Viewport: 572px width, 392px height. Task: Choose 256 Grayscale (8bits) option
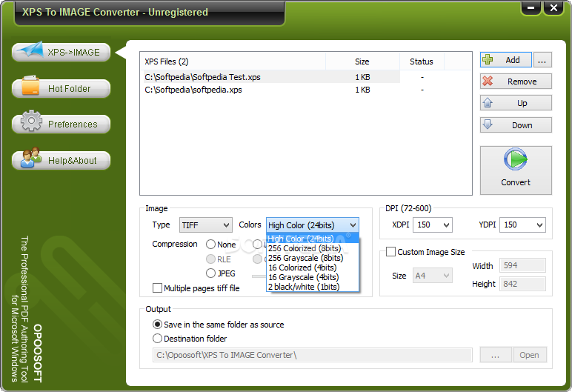313,258
